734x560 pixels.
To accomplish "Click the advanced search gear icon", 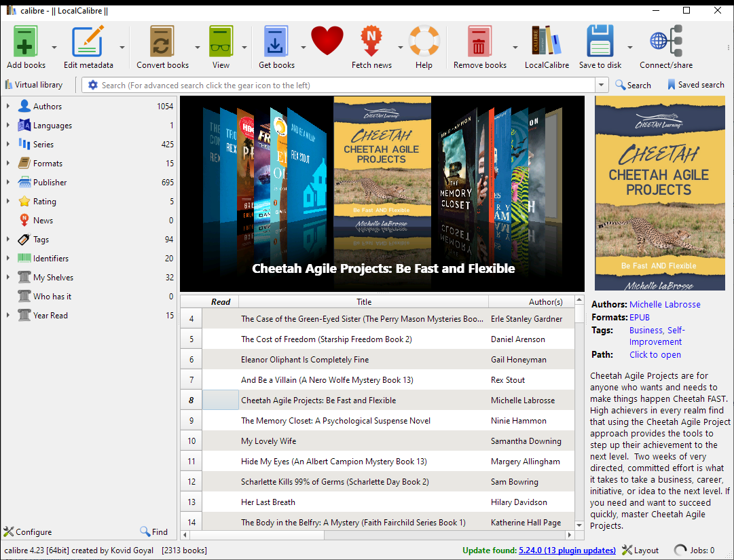I will pos(93,85).
